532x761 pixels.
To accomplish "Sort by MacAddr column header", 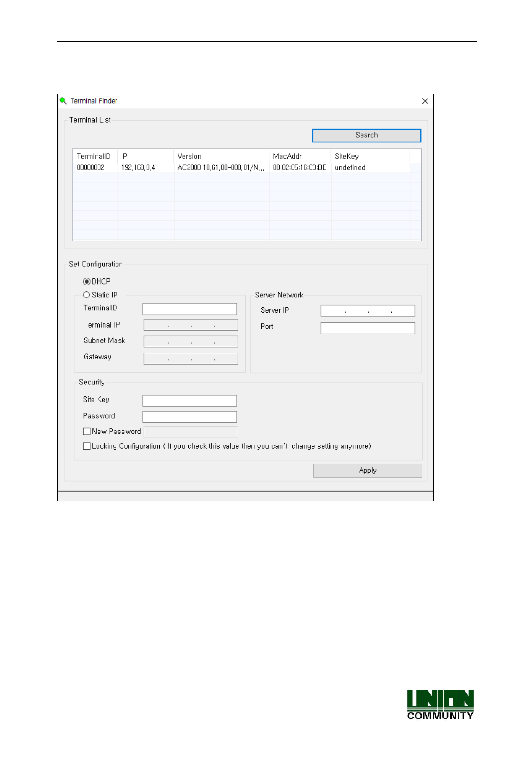I will pyautogui.click(x=300, y=156).
